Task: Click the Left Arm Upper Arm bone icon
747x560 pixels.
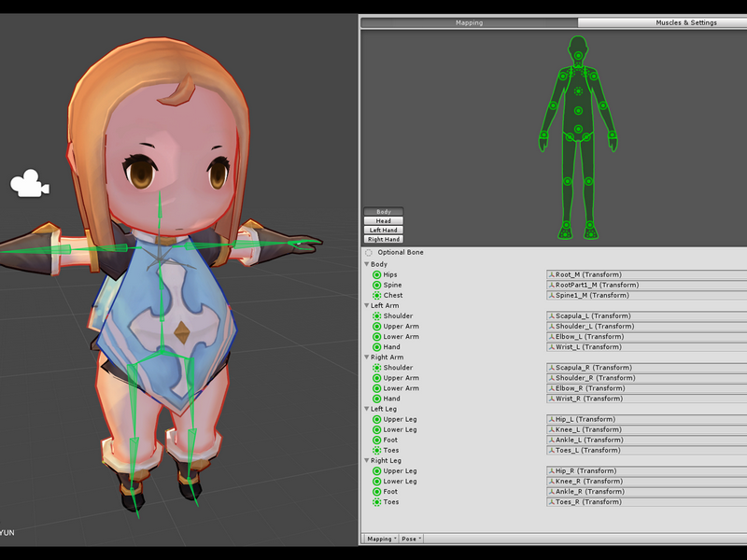Action: tap(376, 326)
